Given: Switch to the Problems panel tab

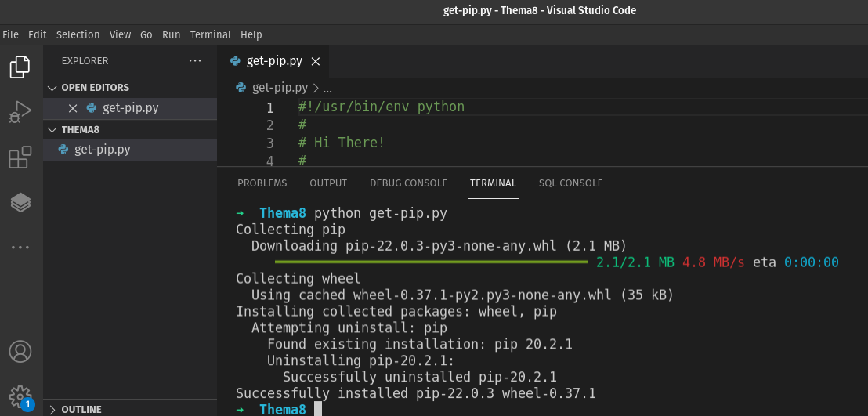Looking at the screenshot, I should pos(262,183).
